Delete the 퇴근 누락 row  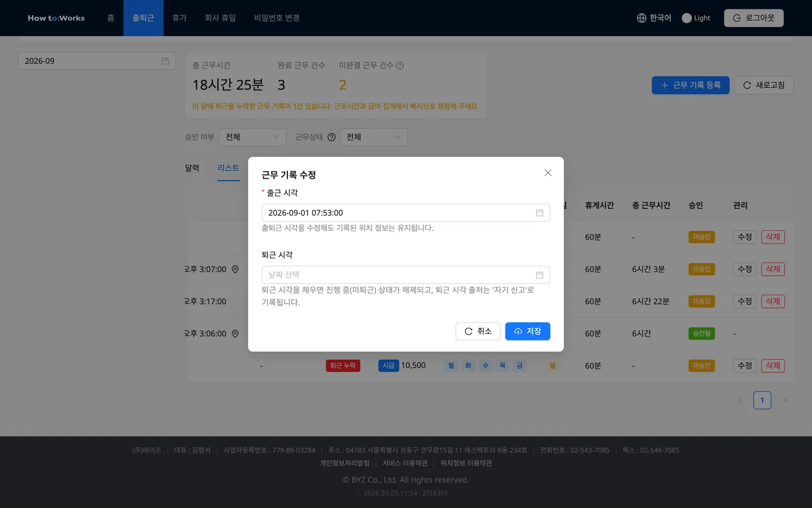click(x=773, y=366)
